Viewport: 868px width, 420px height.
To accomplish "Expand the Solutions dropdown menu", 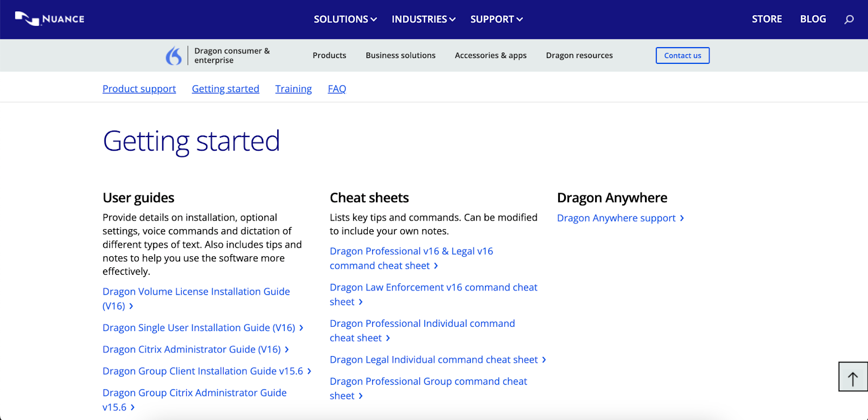I will [x=345, y=20].
